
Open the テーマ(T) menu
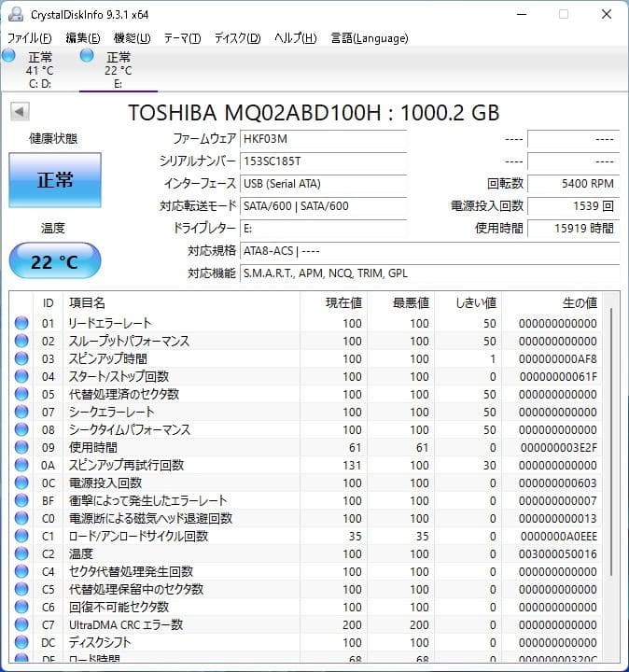coord(182,38)
